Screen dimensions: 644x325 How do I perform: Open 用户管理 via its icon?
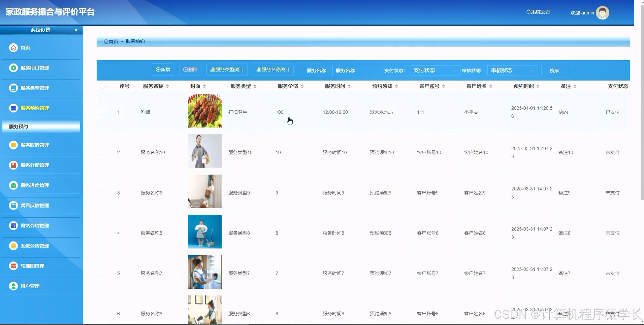tap(13, 286)
